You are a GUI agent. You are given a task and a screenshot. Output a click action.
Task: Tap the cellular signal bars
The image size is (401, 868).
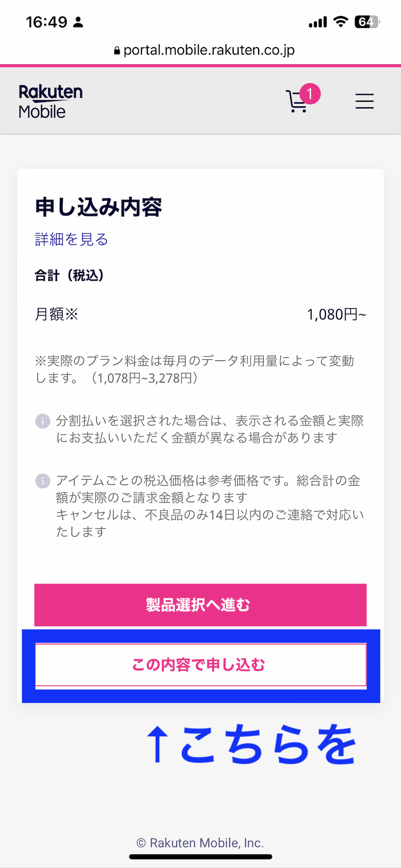318,22
